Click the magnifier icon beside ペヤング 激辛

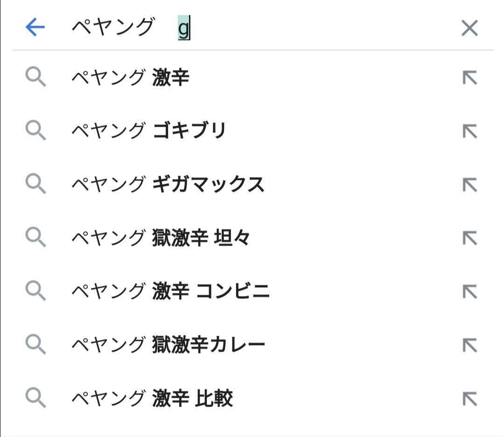click(x=35, y=77)
